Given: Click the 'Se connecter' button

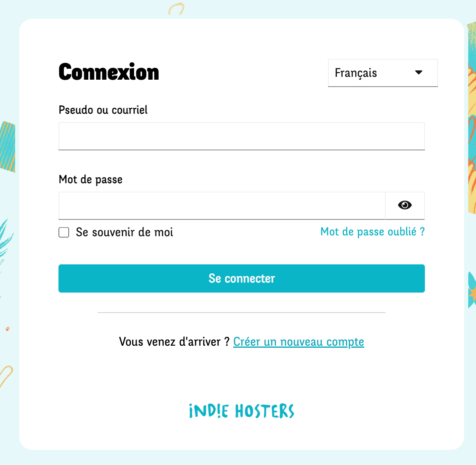Looking at the screenshot, I should 241,278.
